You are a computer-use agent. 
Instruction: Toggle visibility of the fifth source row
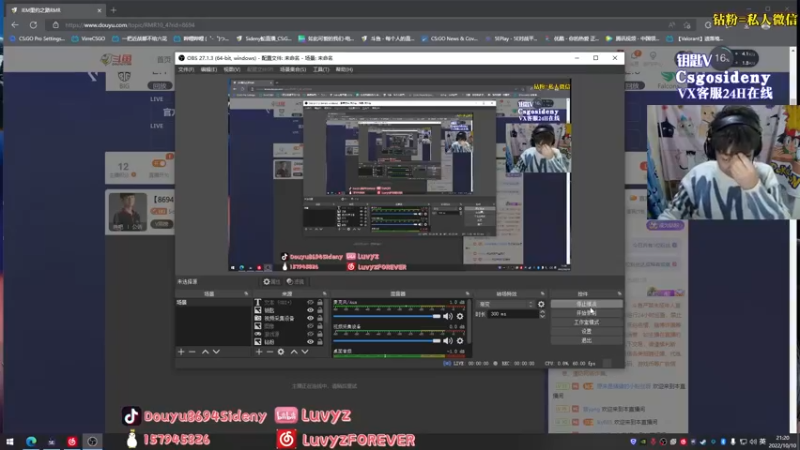(x=310, y=334)
